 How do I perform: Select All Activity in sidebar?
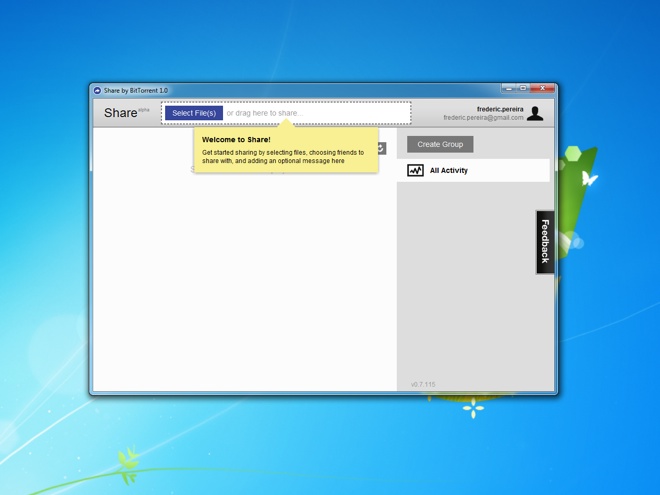point(473,170)
